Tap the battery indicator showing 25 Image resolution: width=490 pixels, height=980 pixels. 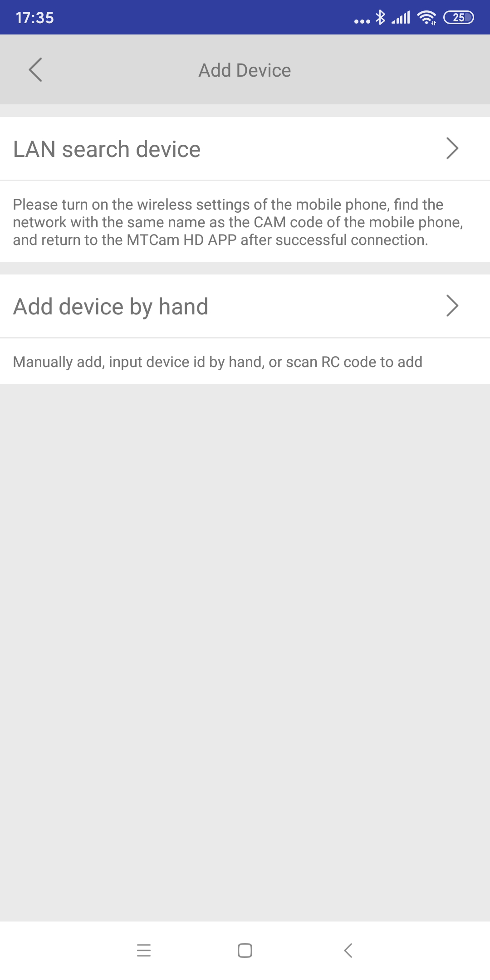click(x=459, y=18)
